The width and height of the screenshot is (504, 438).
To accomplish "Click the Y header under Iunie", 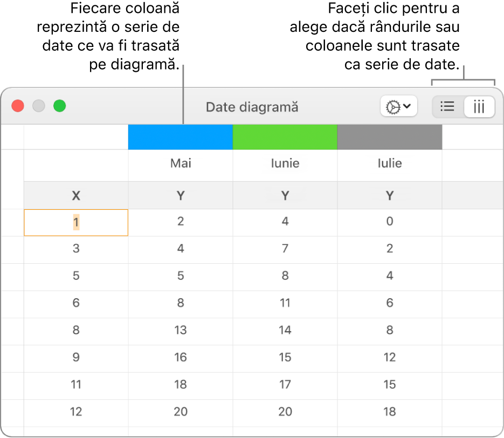I will 285,196.
